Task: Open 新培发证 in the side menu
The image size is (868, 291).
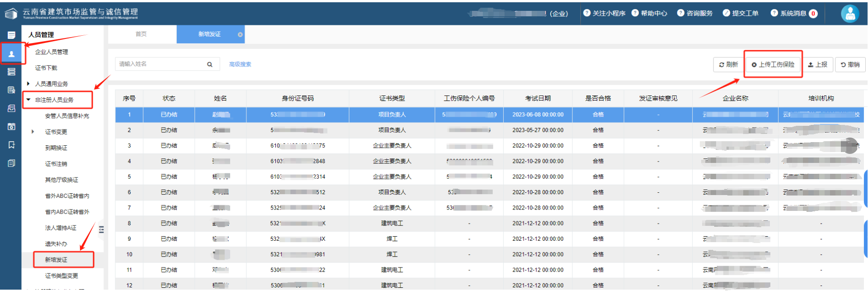Action: (56, 260)
